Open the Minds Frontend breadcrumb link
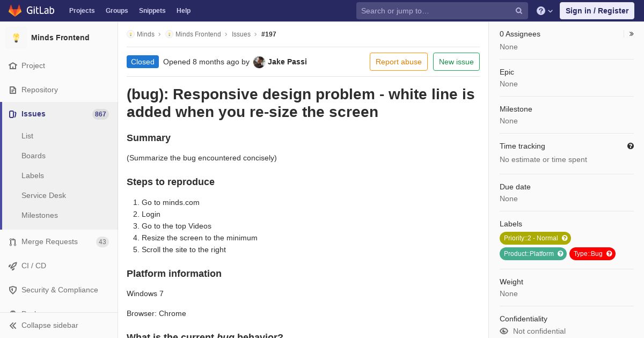Viewport: 644px width, 338px height. (x=198, y=34)
